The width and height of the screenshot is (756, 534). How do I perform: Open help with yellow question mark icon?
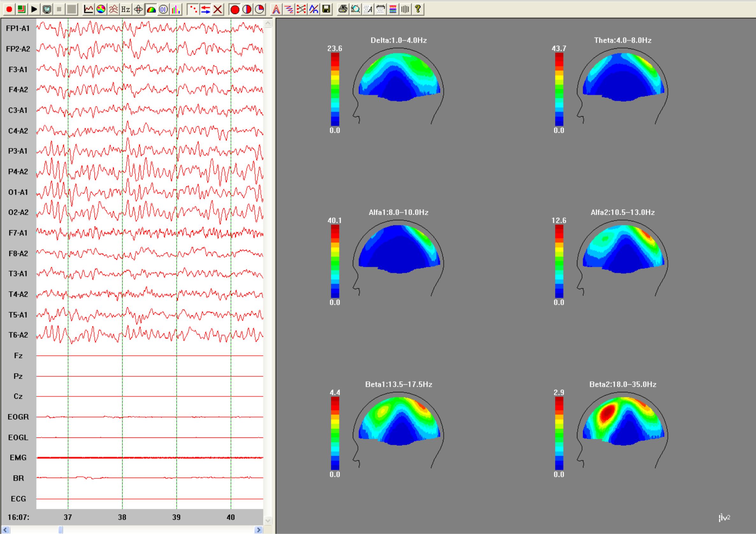pos(418,9)
